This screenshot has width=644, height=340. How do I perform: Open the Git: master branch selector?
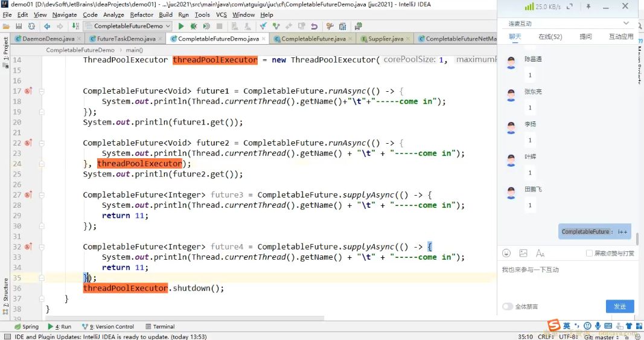coord(603,336)
